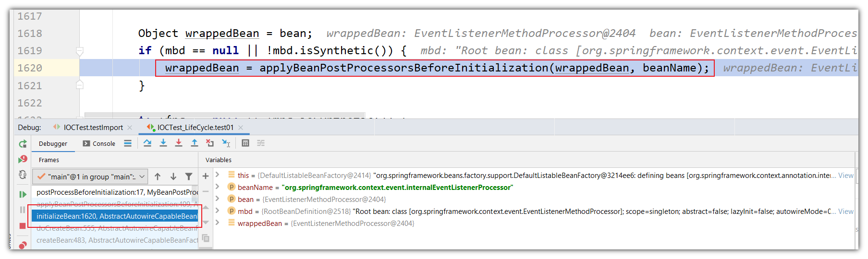Click the Variables panel header
This screenshot has height=259, width=868.
[219, 160]
